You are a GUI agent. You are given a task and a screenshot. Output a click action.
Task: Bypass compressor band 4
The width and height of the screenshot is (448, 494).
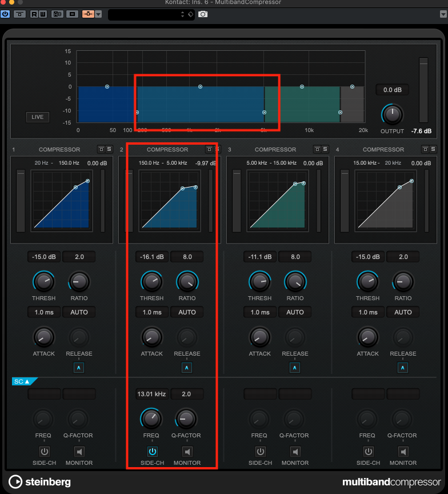(425, 149)
